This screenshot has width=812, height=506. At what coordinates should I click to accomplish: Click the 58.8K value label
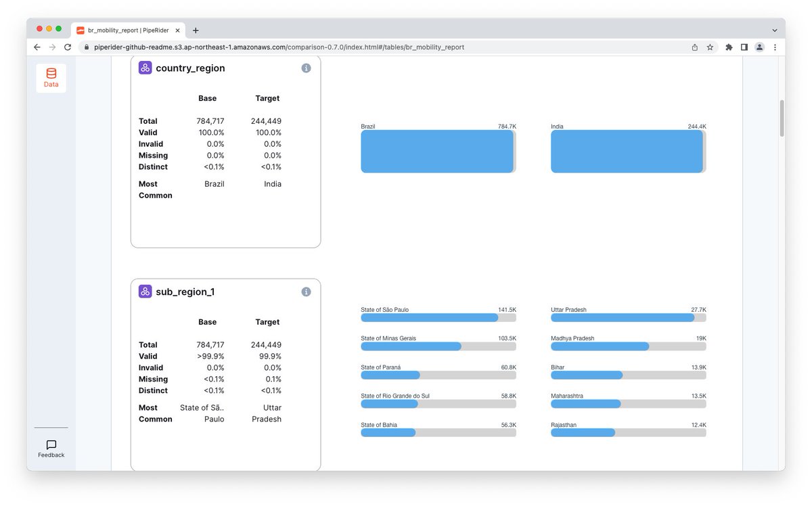[508, 396]
